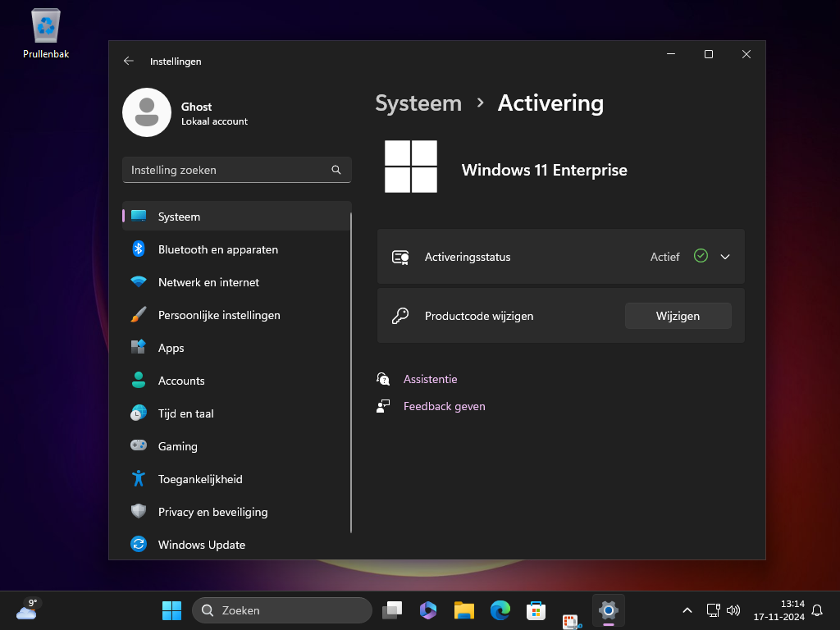Click the Wijzigen button for Productcode

[x=678, y=316]
